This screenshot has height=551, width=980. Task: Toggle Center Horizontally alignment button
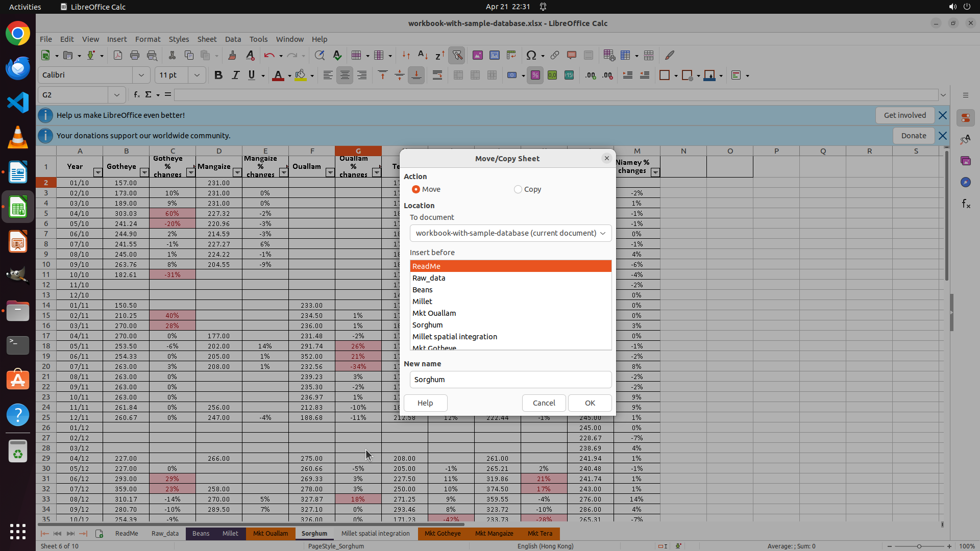(x=345, y=75)
